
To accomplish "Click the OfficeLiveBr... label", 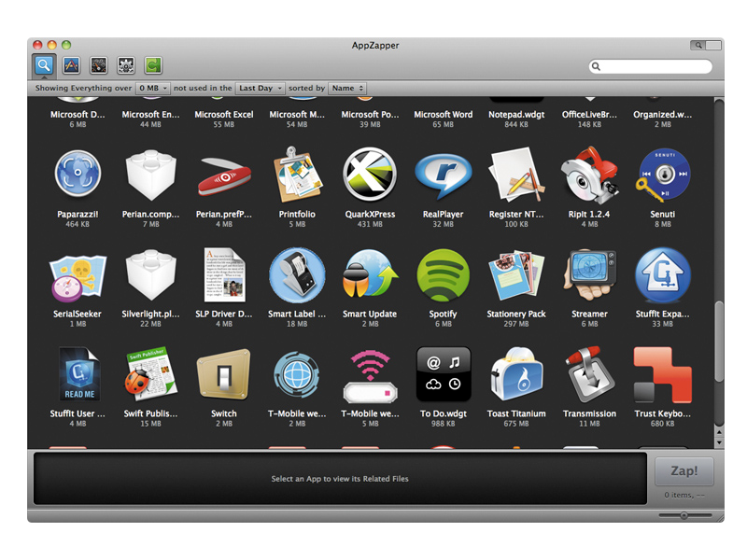I will click(589, 115).
